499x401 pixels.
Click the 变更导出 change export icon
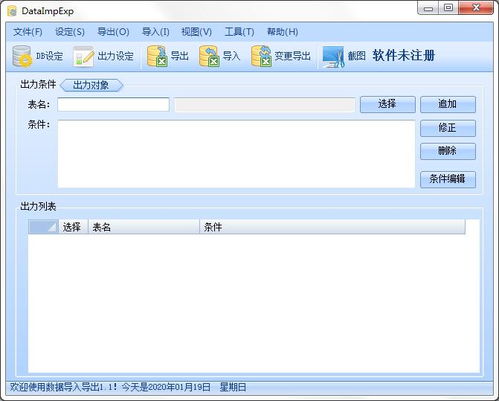[261, 56]
